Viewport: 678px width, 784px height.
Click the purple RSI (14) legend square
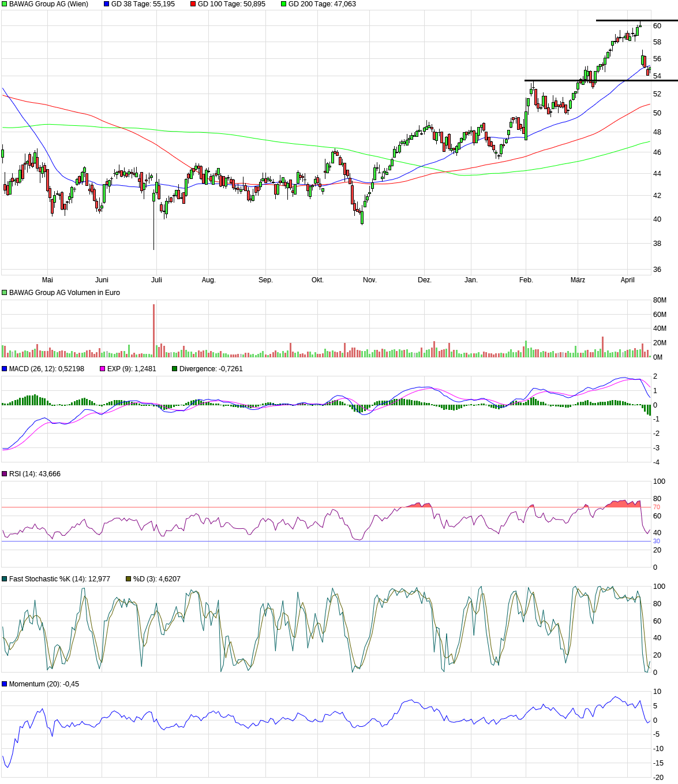5,474
